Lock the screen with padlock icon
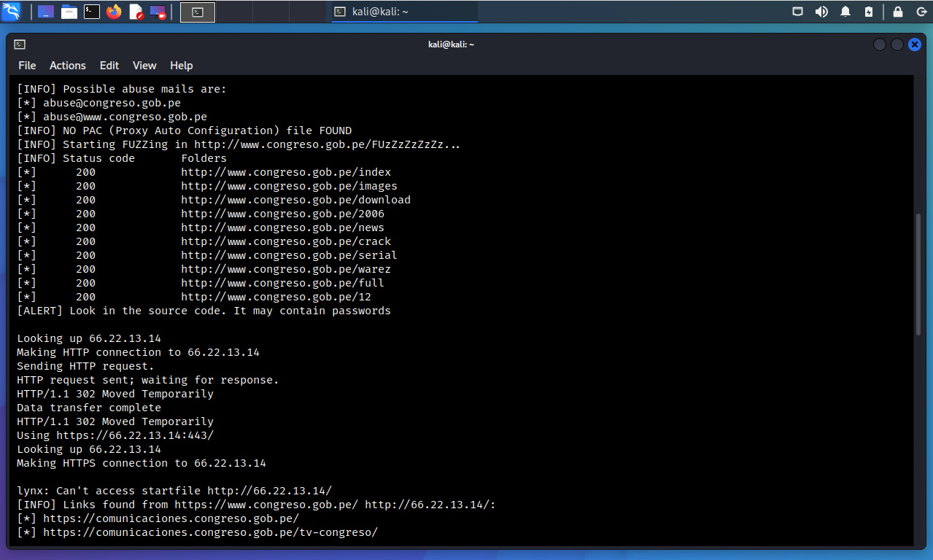This screenshot has height=560, width=933. click(898, 12)
